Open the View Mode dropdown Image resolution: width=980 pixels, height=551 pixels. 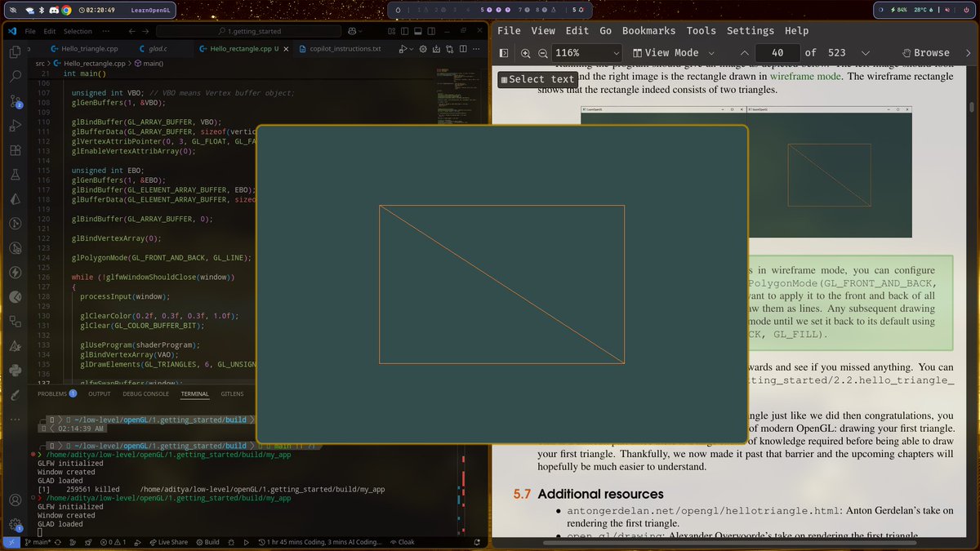675,52
